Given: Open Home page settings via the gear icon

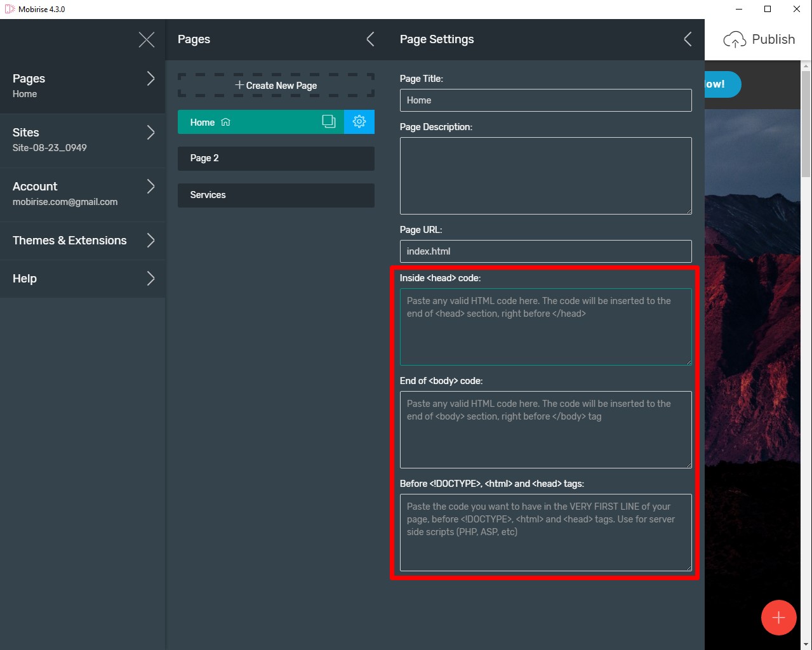Looking at the screenshot, I should pos(359,121).
